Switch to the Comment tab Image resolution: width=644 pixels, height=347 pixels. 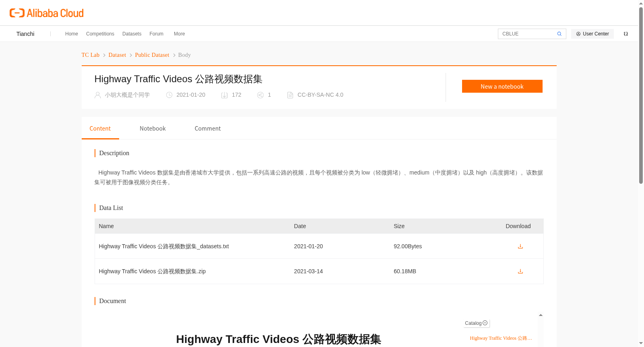(208, 129)
